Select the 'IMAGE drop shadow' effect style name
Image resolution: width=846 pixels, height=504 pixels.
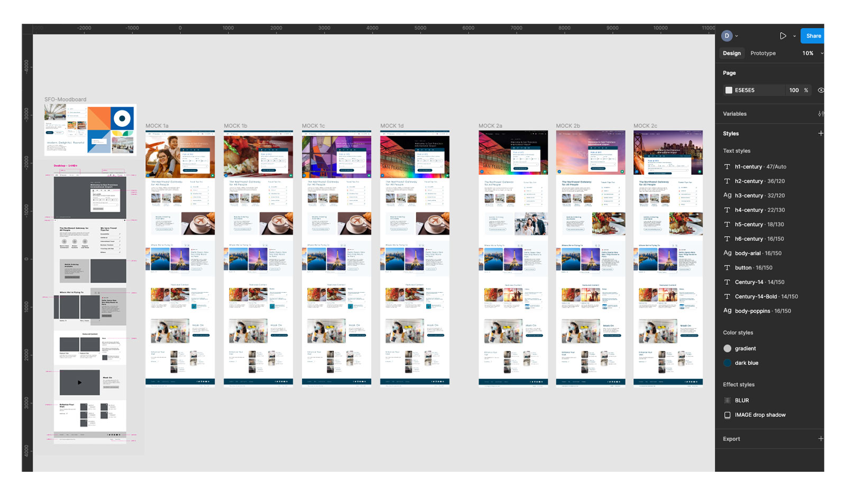coord(760,415)
